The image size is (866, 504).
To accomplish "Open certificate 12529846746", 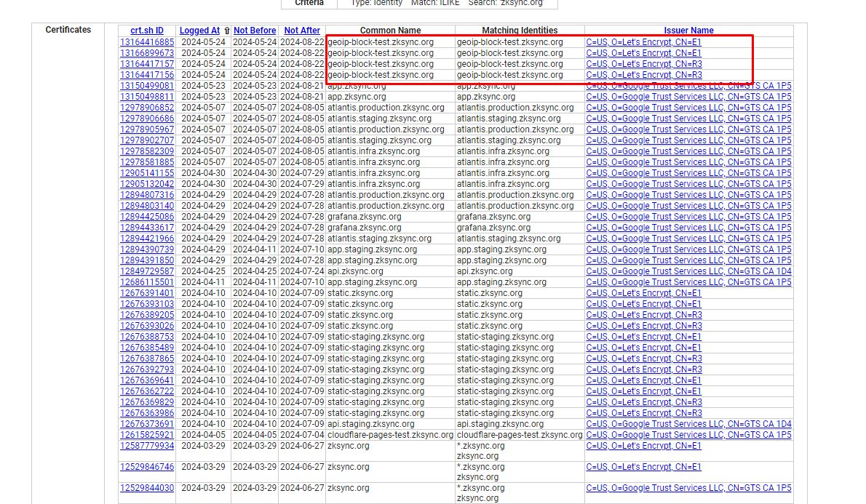I will coord(147,466).
